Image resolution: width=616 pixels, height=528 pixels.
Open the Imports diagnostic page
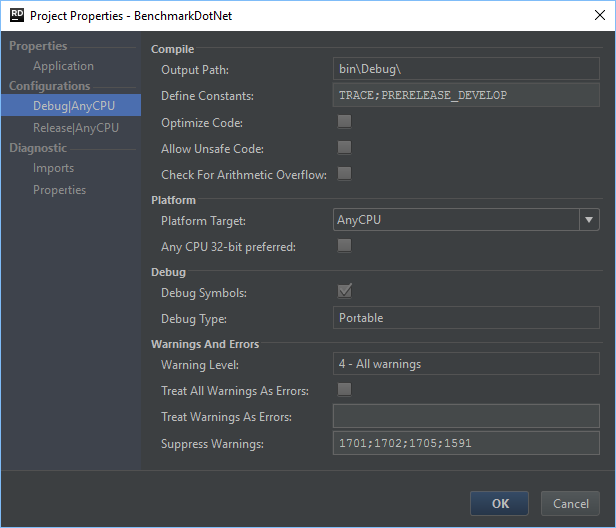point(53,168)
